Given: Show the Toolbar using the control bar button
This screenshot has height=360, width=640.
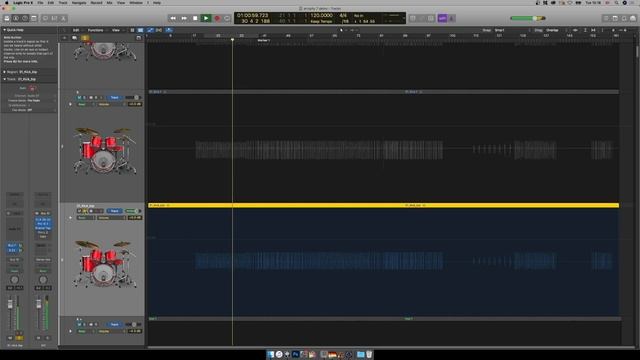Looking at the screenshot, I should tap(34, 18).
